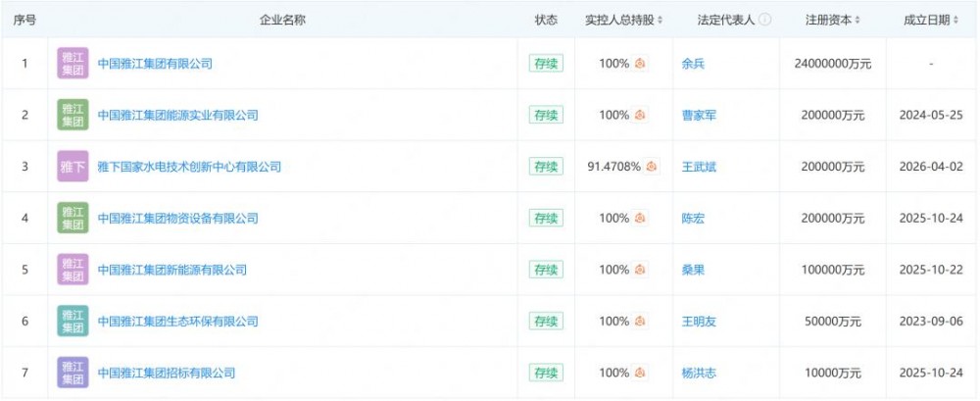The image size is (980, 401).
Task: Click the 存续 status tag for 中国雅江集团能源实业有限公司
Action: tap(545, 115)
